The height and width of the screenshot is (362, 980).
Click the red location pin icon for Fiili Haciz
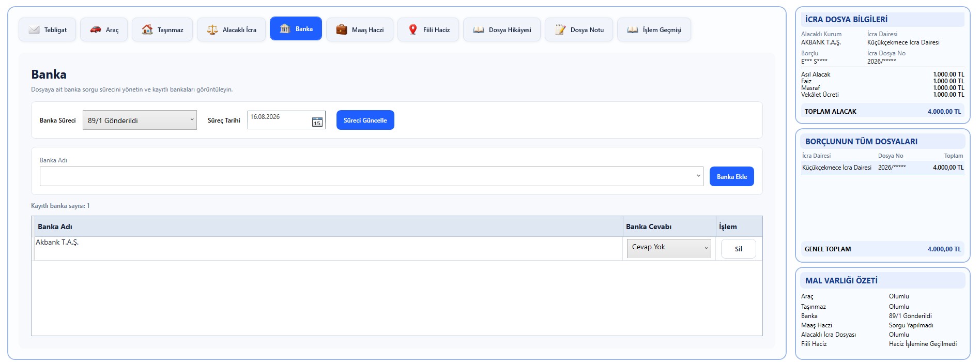click(x=412, y=29)
